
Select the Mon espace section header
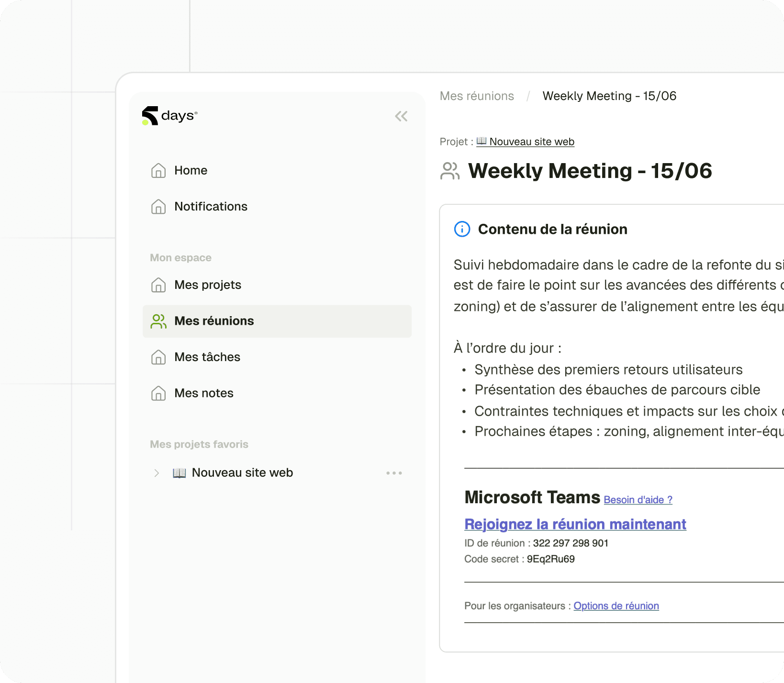click(180, 257)
